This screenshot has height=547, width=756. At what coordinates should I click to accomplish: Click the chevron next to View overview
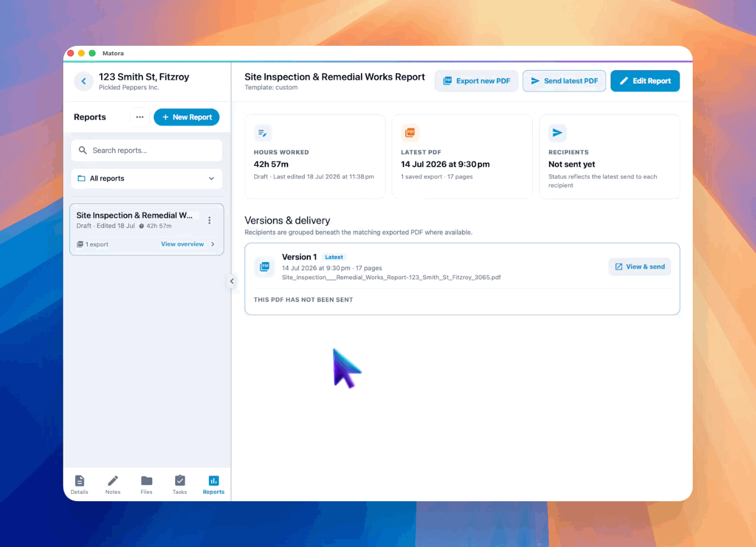coord(213,244)
